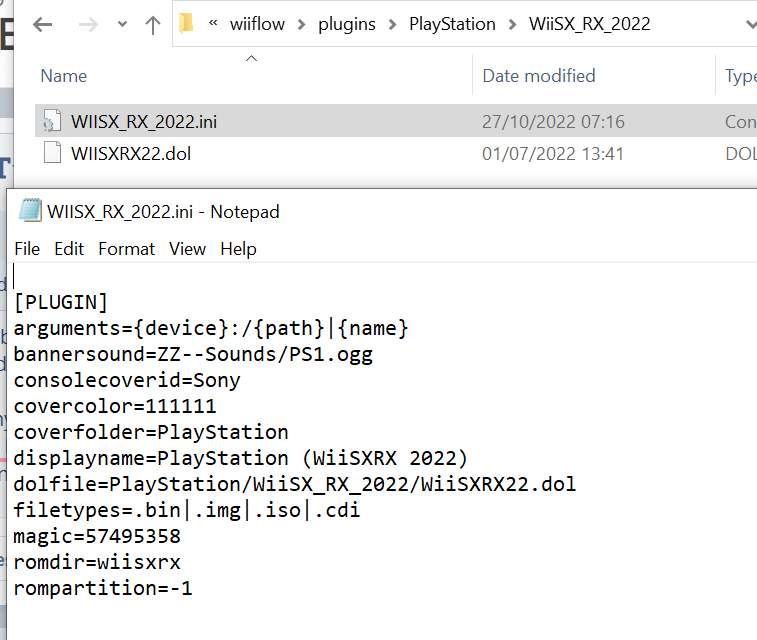Click filetypes=.bin|.img|.iso|.cdi line
757x640 pixels.
[x=187, y=511]
